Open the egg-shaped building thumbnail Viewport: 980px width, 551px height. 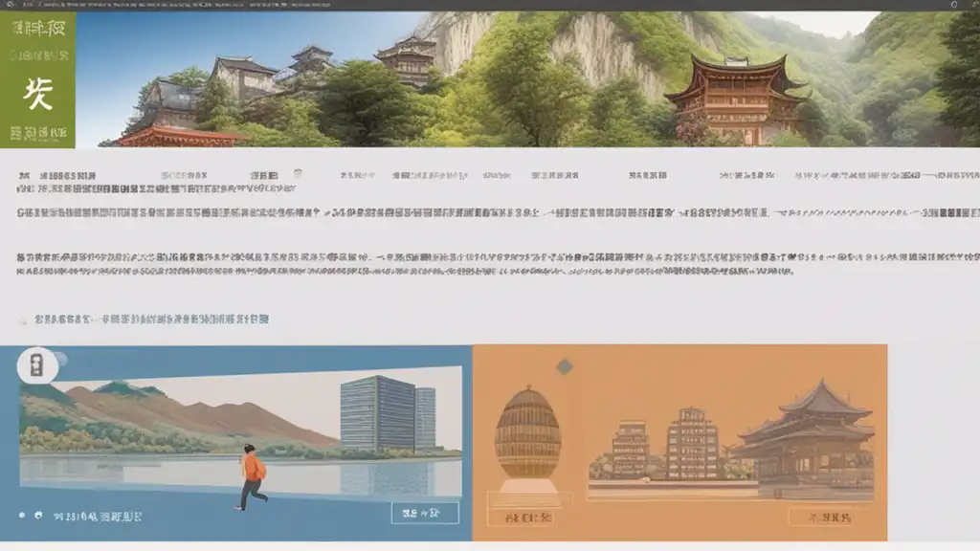point(528,440)
